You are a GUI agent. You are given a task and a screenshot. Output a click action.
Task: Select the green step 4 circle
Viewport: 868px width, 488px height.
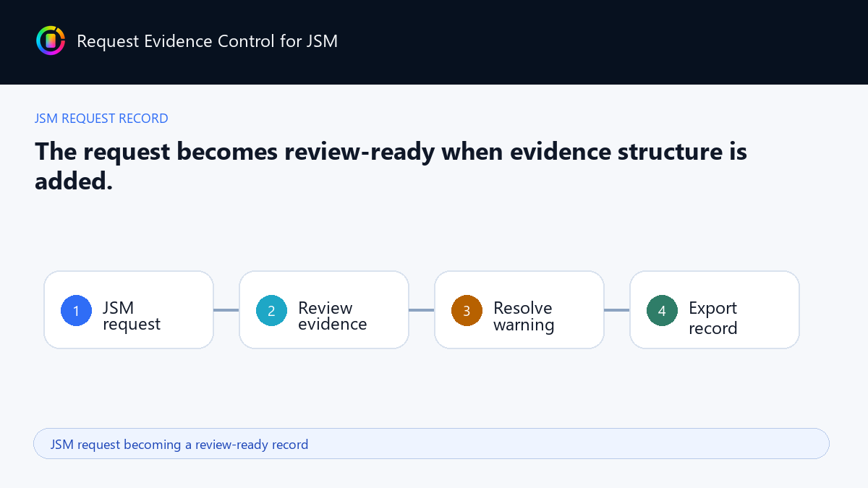point(662,310)
